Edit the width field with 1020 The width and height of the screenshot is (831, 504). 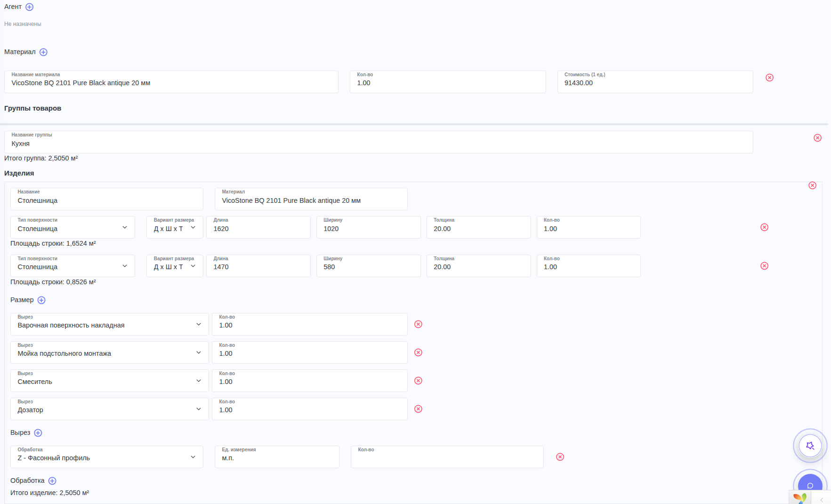[x=369, y=227]
